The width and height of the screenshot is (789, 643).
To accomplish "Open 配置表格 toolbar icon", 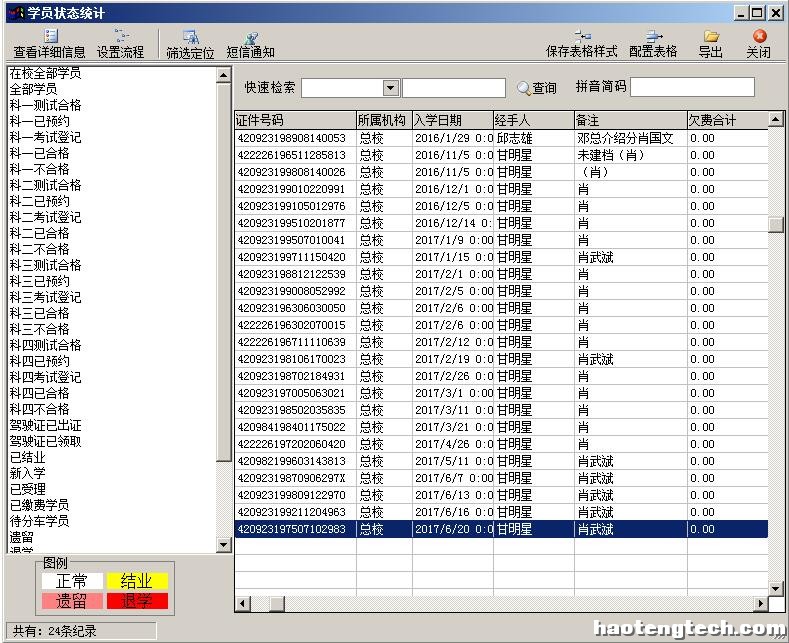I will coord(653,44).
